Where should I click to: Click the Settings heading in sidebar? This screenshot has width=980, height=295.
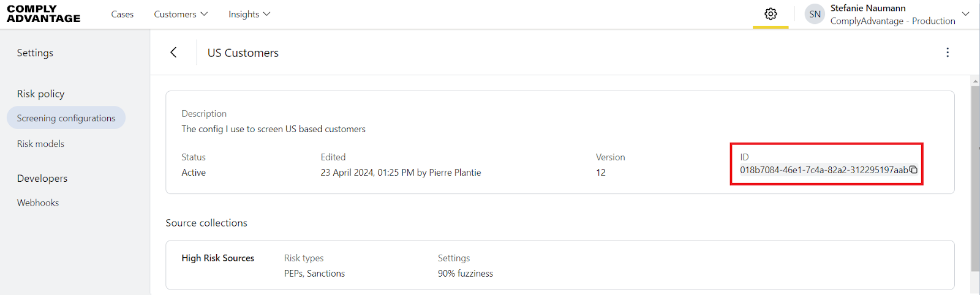pos(35,53)
